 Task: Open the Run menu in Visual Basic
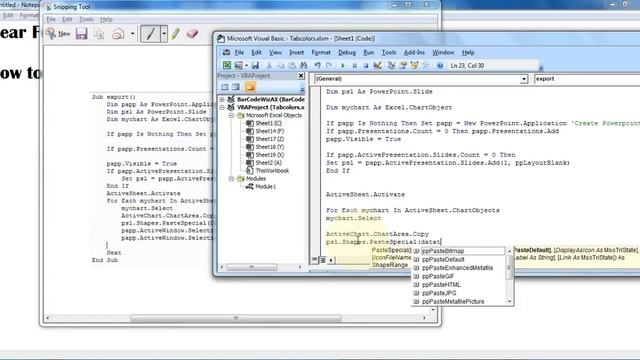[369, 53]
